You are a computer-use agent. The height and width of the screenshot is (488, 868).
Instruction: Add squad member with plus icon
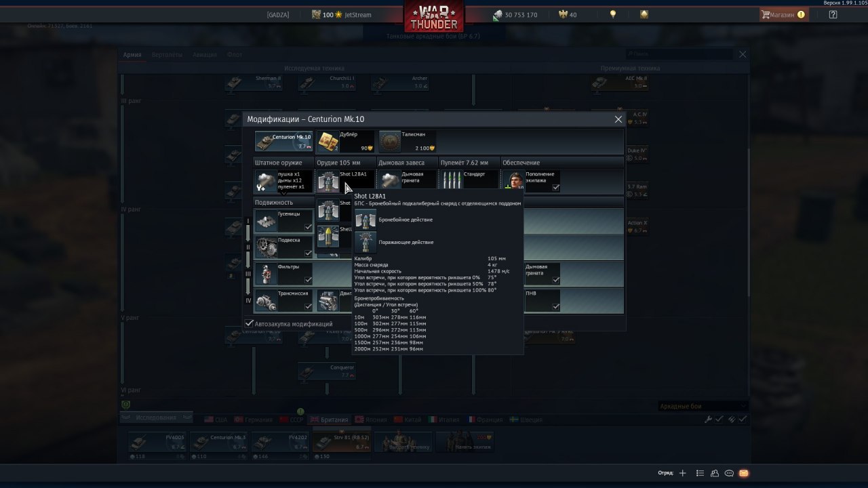683,473
